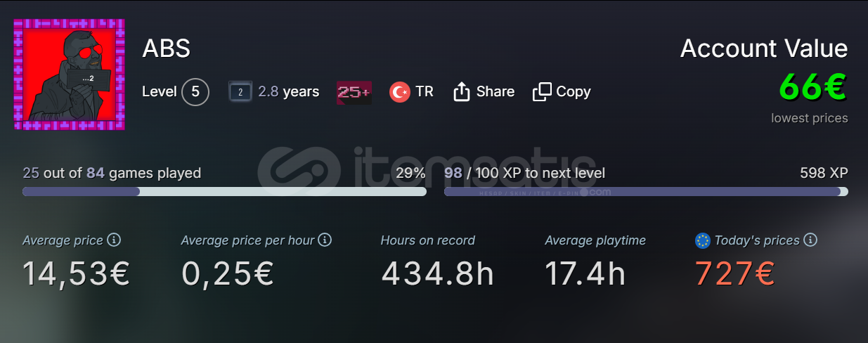This screenshot has width=868, height=343.
Task: Click the 66€ account value
Action: (813, 88)
